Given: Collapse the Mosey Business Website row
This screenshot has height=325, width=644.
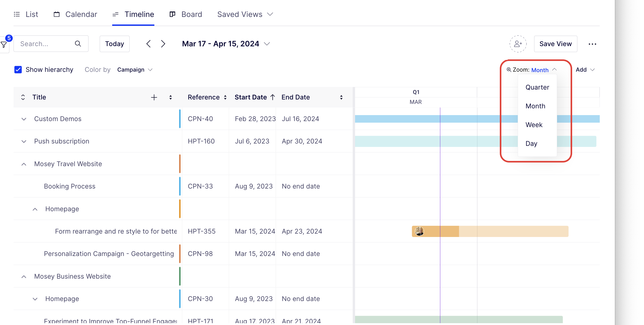Looking at the screenshot, I should tap(24, 277).
